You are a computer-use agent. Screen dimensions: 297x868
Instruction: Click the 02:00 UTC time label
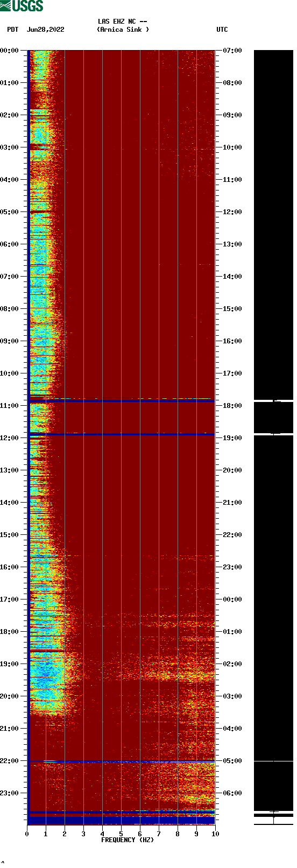click(232, 664)
